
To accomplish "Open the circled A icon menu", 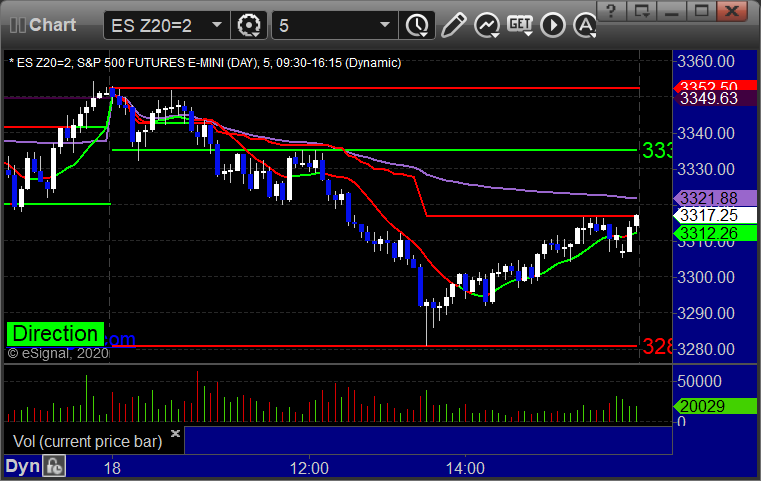I will coord(584,25).
